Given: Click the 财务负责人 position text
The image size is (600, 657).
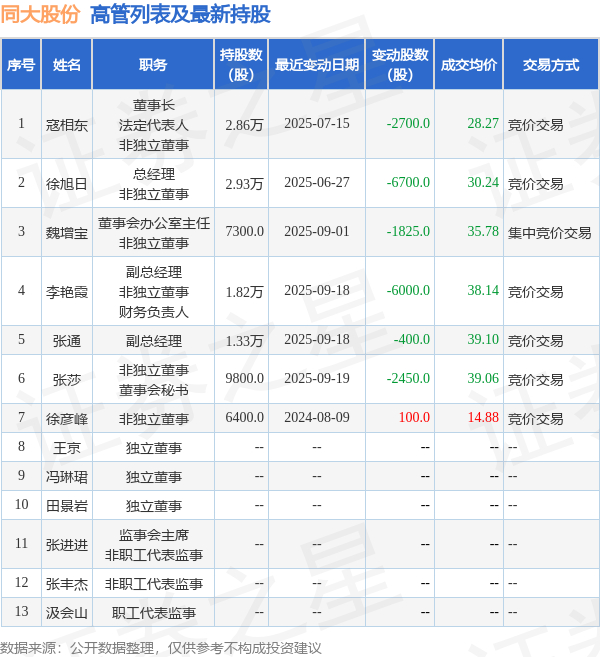Looking at the screenshot, I should pyautogui.click(x=154, y=312).
